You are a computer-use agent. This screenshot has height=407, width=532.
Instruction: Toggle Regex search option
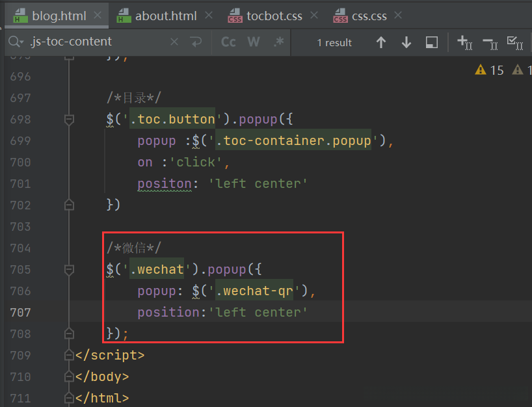pyautogui.click(x=279, y=42)
